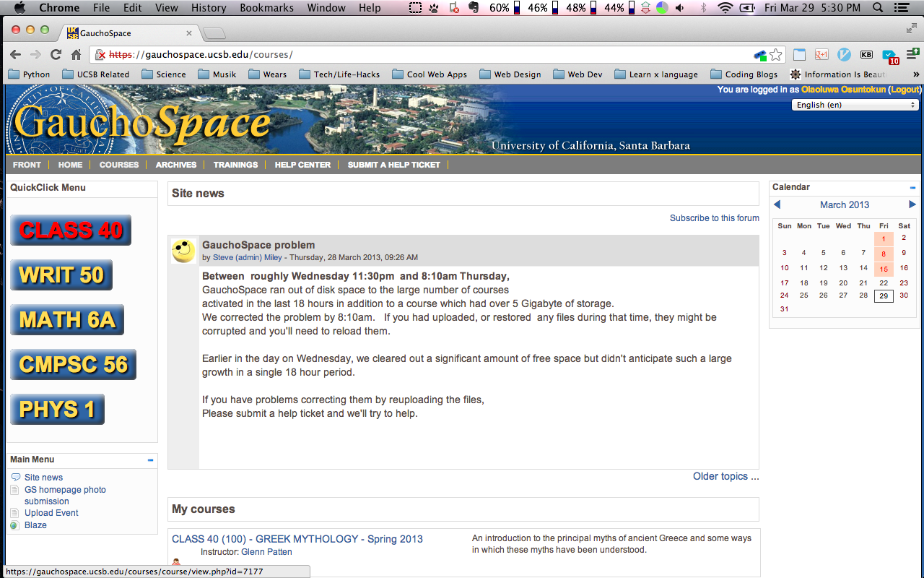Open the WRIT 50 QuickClick button

click(x=61, y=275)
